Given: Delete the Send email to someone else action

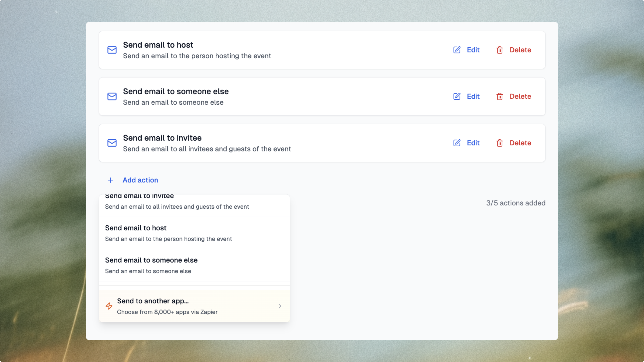Looking at the screenshot, I should pyautogui.click(x=520, y=97).
